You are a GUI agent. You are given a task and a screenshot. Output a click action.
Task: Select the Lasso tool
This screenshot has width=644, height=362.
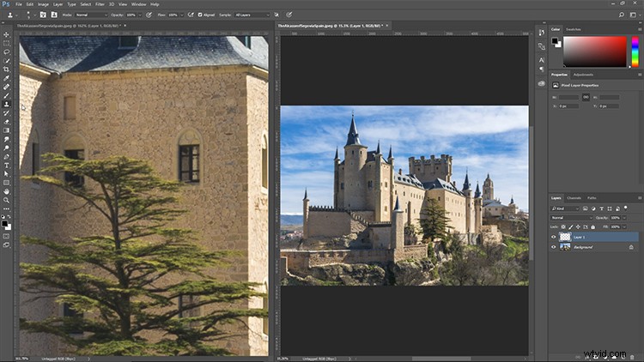pos(6,52)
